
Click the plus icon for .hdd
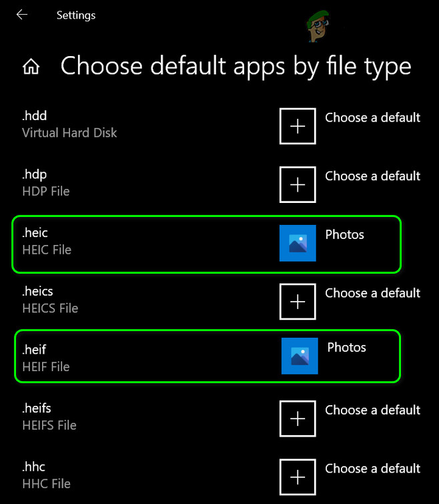click(298, 125)
